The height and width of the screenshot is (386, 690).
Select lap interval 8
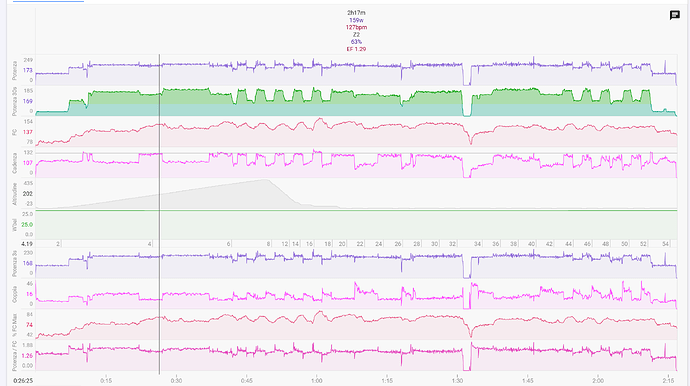268,244
